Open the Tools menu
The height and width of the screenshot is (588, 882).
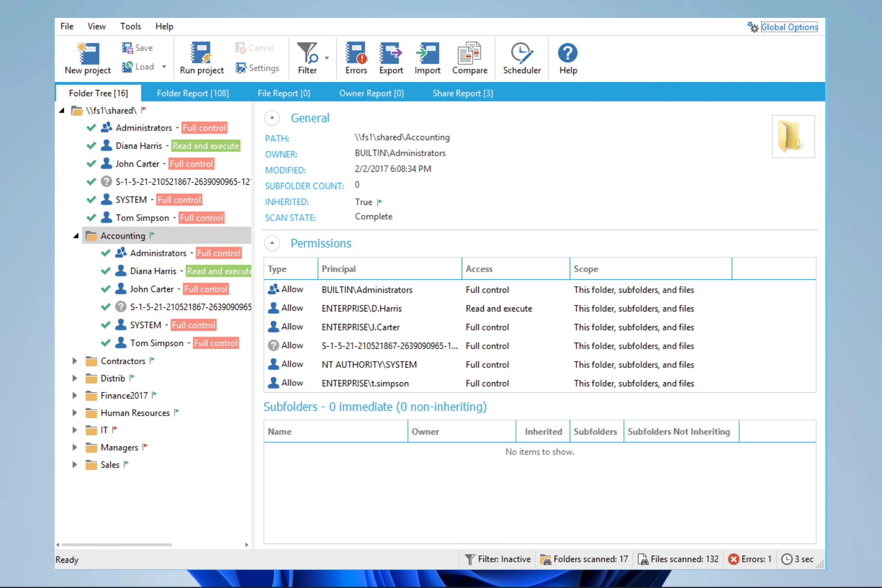pyautogui.click(x=130, y=26)
